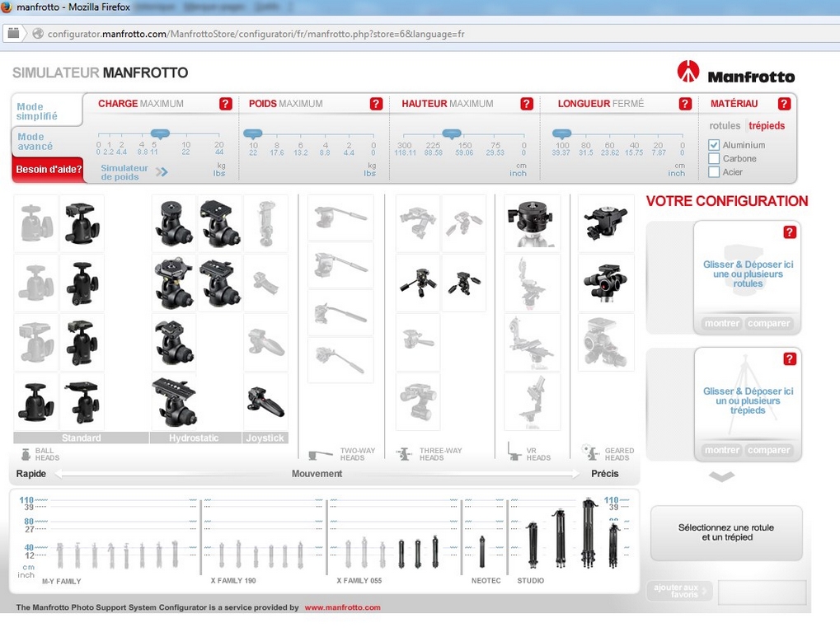Click help icon in the trépieds drop zone
The height and width of the screenshot is (637, 840).
(x=790, y=359)
